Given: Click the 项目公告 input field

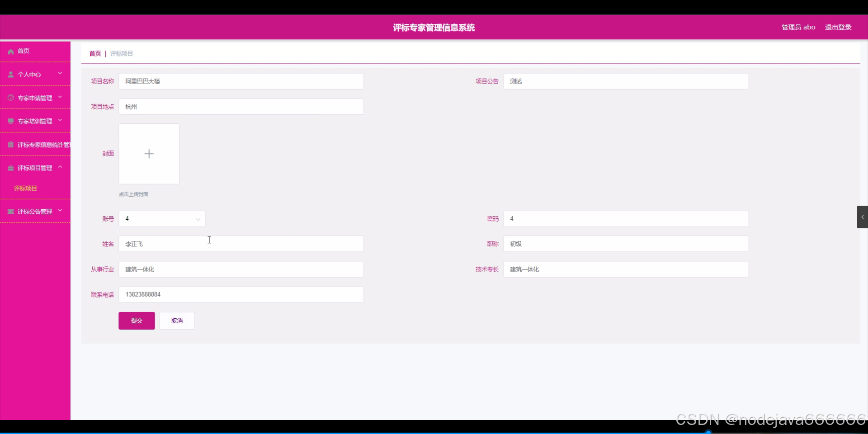Looking at the screenshot, I should tap(626, 81).
